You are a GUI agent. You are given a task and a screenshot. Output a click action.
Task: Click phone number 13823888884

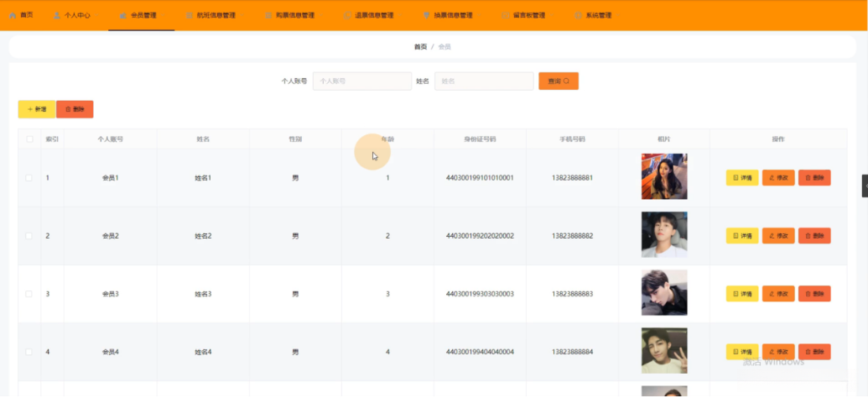(x=573, y=352)
